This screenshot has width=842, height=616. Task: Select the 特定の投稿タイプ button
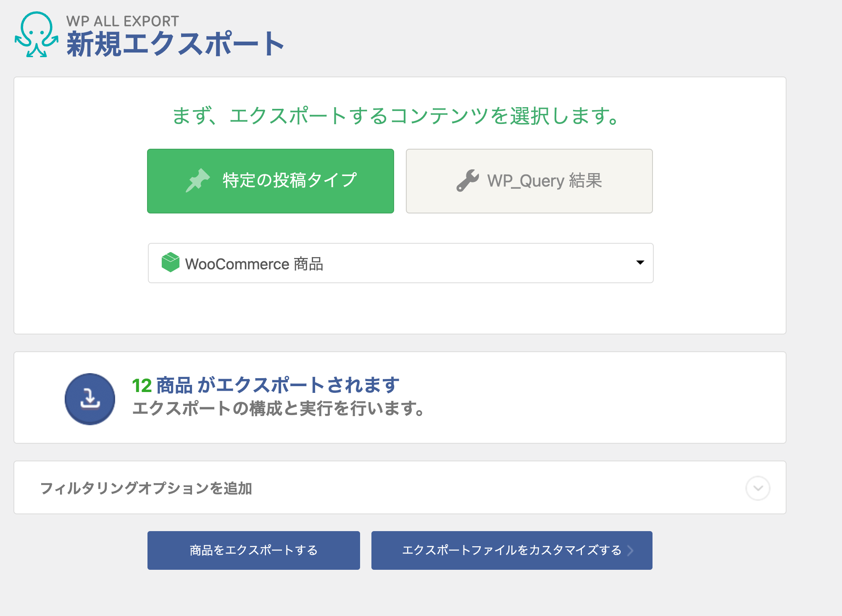[x=271, y=181]
